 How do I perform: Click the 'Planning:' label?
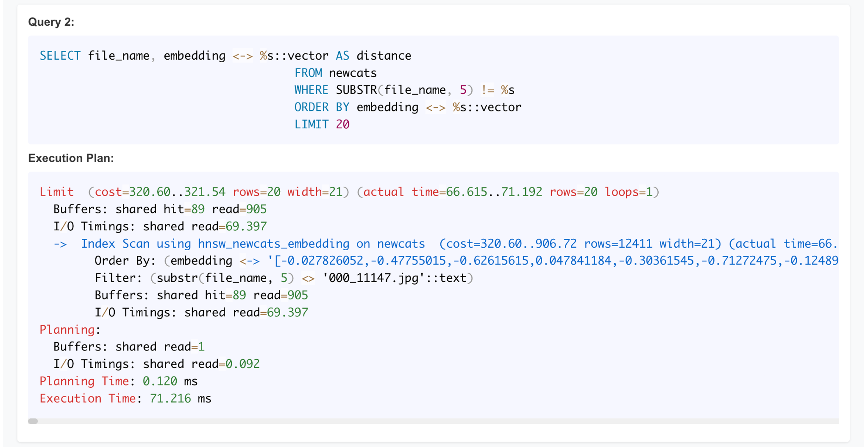point(70,330)
